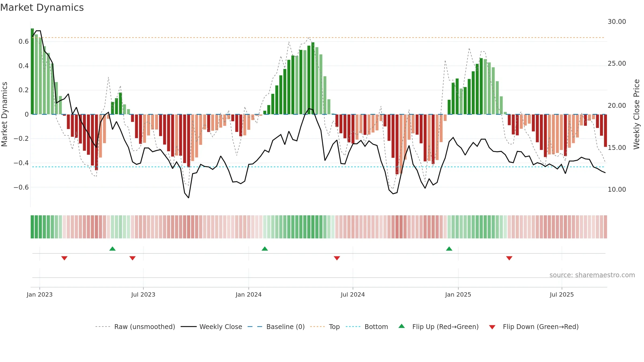The image size is (644, 362).
Task: Click the 0.4 left axis label
Action: click(x=24, y=66)
